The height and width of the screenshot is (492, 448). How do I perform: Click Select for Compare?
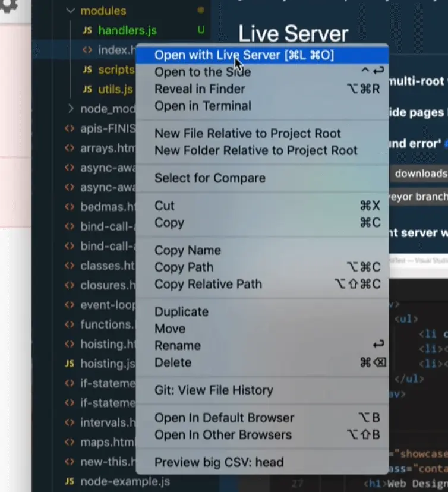point(210,178)
